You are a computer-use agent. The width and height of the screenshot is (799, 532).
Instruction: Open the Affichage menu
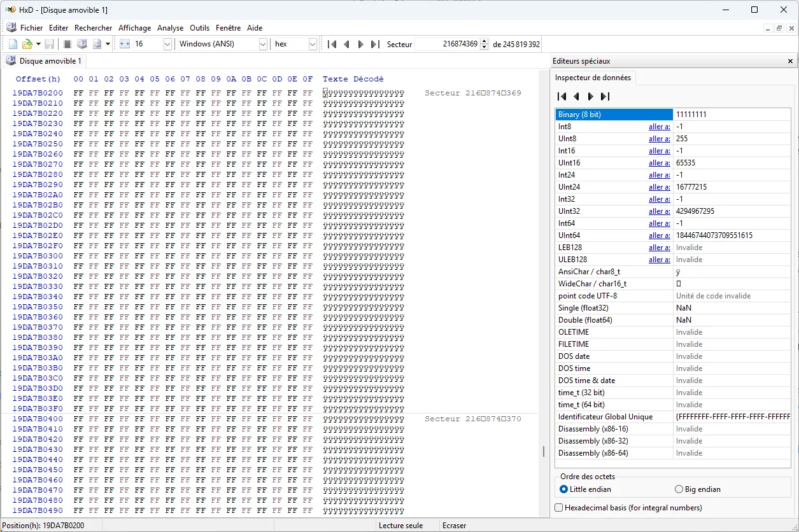[134, 28]
